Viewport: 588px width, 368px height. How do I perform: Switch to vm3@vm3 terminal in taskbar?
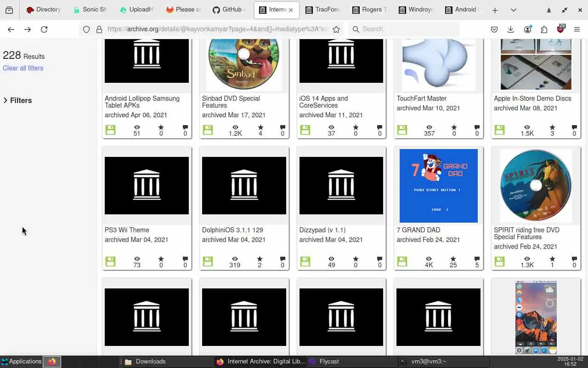(444, 362)
